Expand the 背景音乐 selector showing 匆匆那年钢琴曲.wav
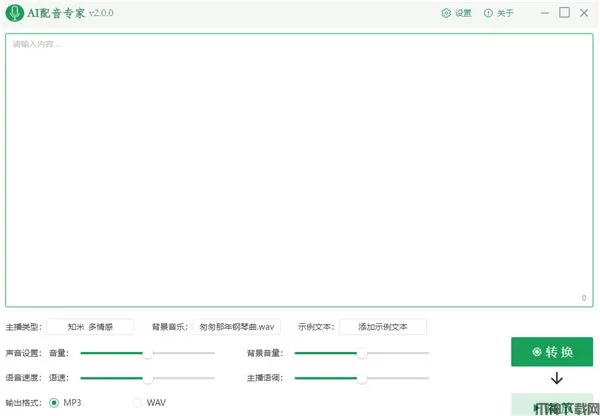The width and height of the screenshot is (600, 416). 237,327
